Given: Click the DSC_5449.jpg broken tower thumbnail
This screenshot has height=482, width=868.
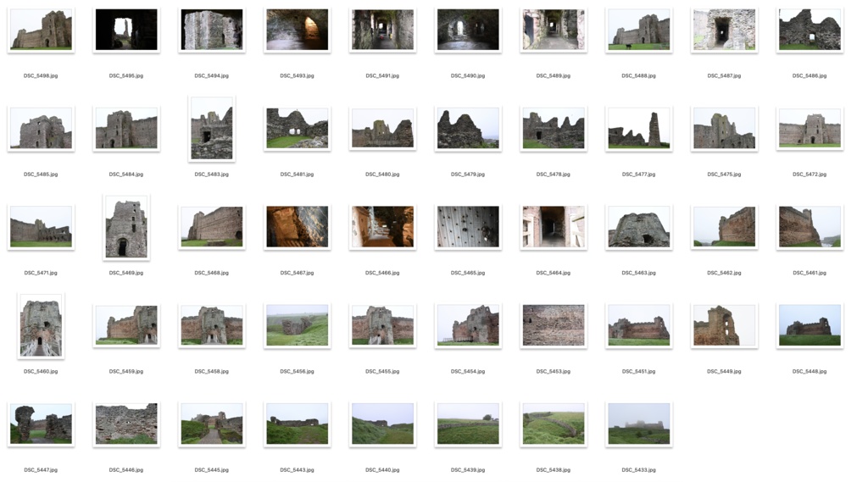Looking at the screenshot, I should coord(724,325).
